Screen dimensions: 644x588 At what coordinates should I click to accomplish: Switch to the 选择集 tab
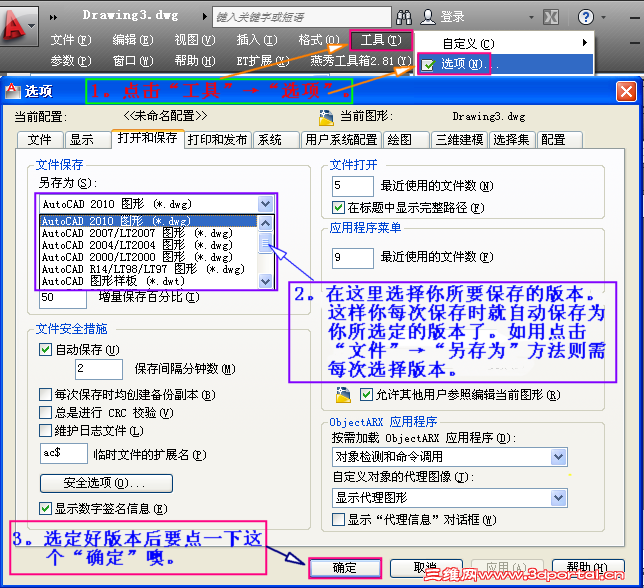tap(512, 140)
